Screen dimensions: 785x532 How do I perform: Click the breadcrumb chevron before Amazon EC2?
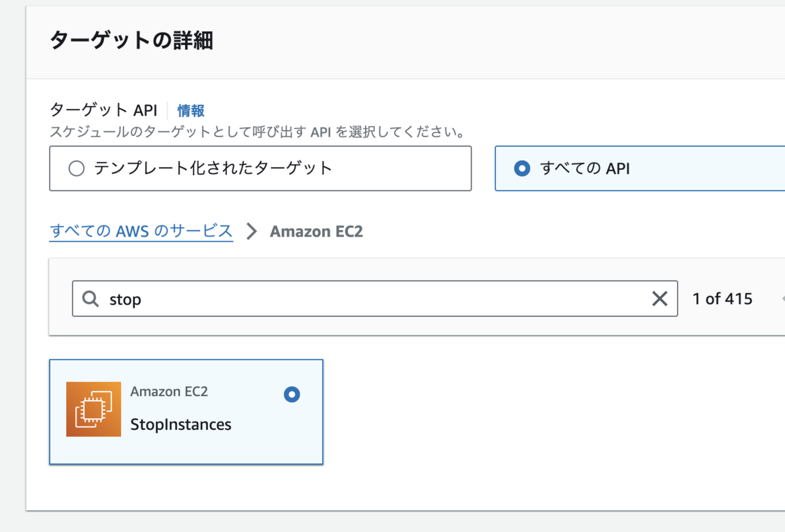[251, 231]
